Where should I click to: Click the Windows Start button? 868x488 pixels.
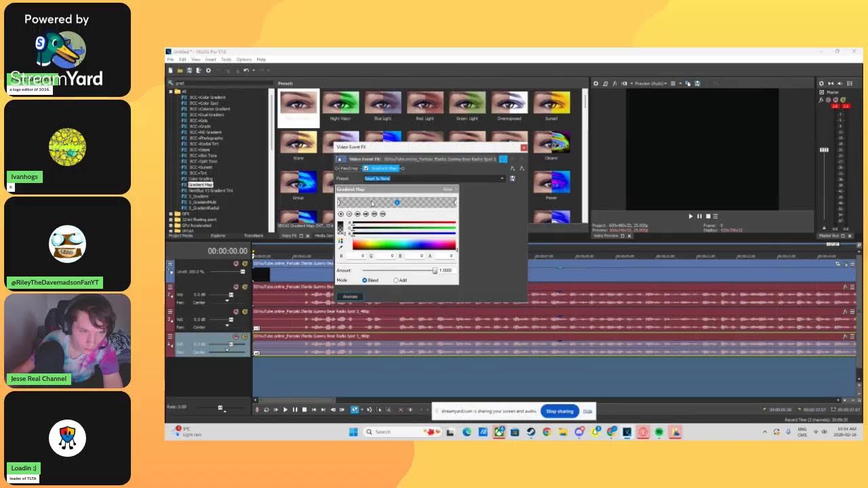(x=353, y=432)
